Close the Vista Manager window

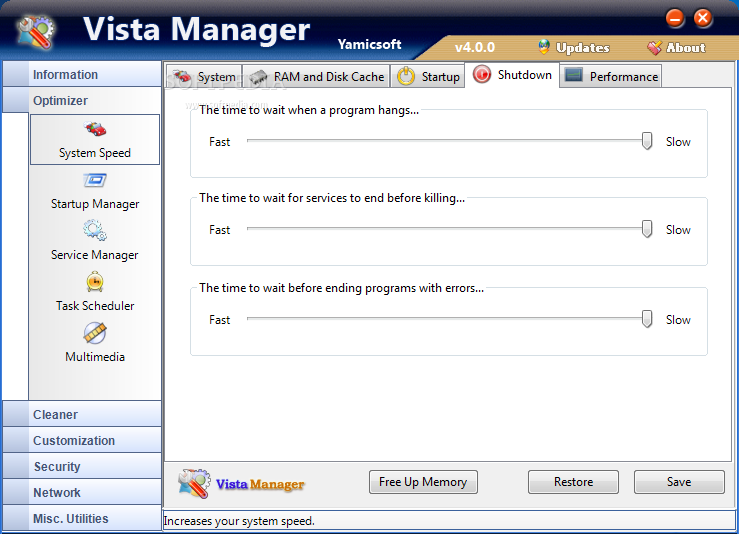pyautogui.click(x=703, y=18)
